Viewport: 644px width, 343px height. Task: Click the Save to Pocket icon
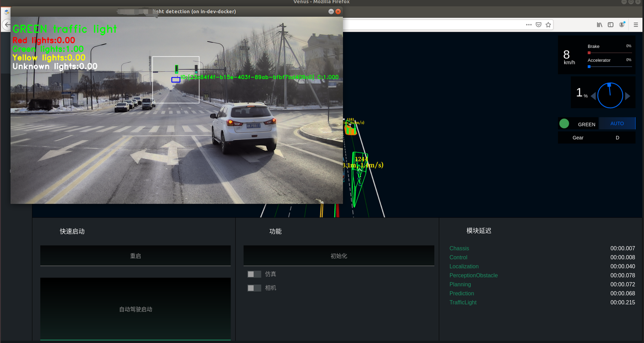[x=538, y=25]
